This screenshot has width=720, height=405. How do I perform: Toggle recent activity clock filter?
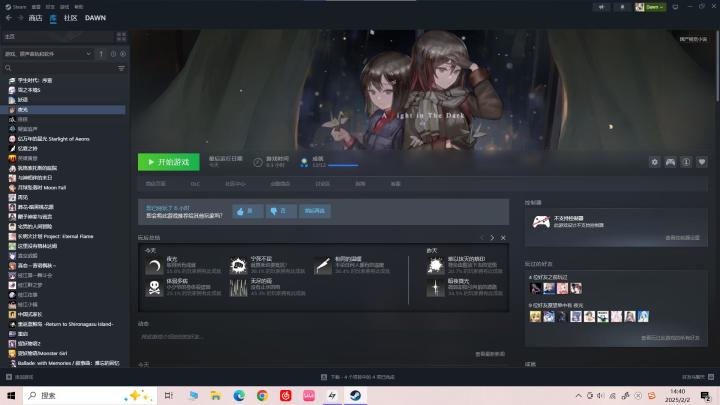point(113,54)
